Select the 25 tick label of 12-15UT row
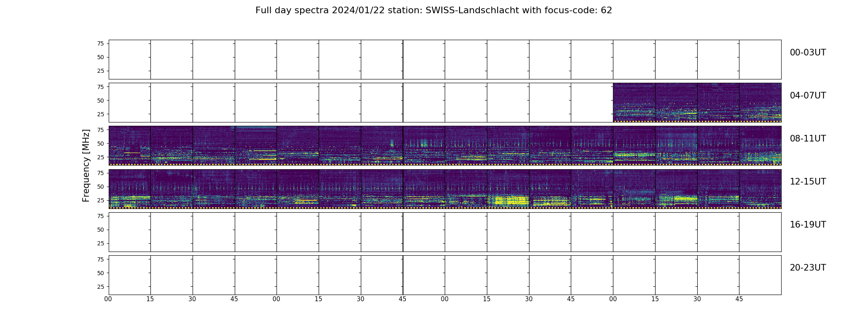868x331 pixels. pos(100,200)
